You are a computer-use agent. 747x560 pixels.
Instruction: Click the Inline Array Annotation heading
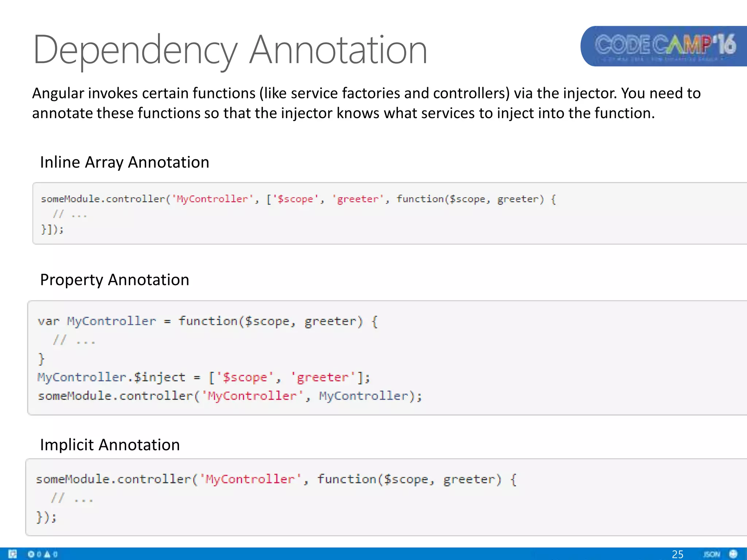click(124, 162)
